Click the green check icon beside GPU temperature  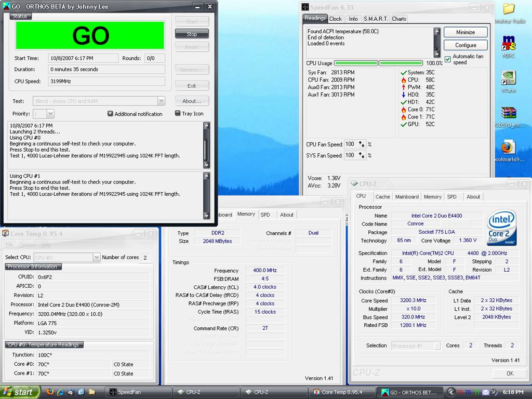pos(403,125)
